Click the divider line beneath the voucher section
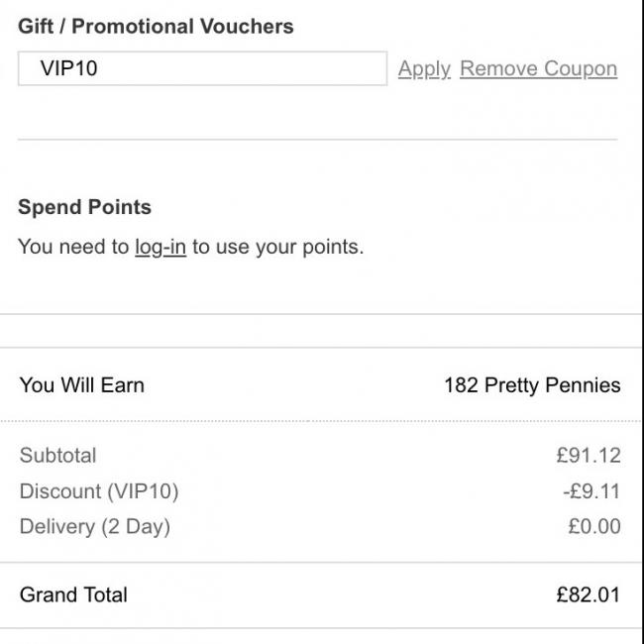The width and height of the screenshot is (644, 644). (x=317, y=140)
